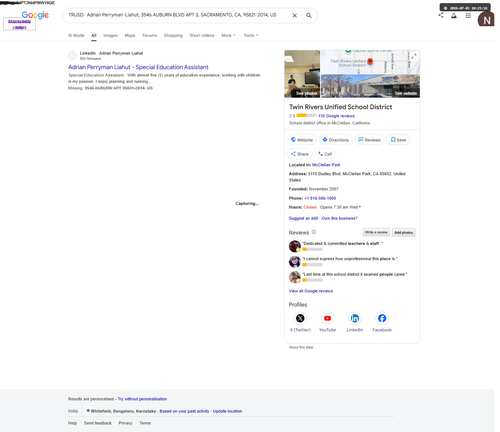The height and width of the screenshot is (432, 500).
Task: Expand the More search filters dropdown
Action: point(228,35)
